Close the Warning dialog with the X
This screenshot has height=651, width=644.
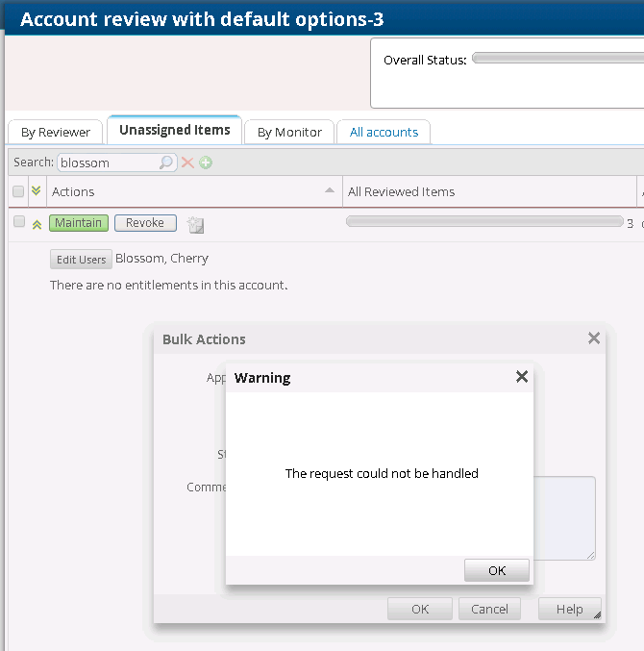tap(522, 377)
